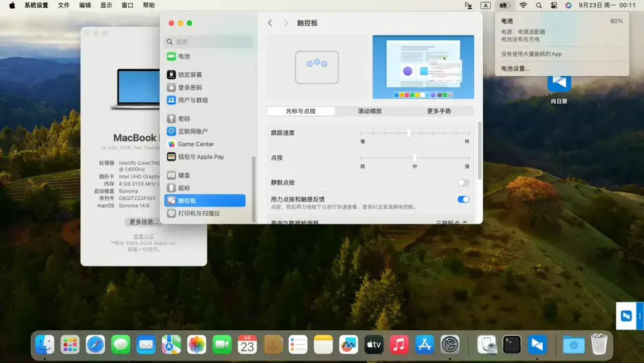Screen dimensions: 644x363
Task: Activate Siri from the menu bar
Action: point(569,5)
